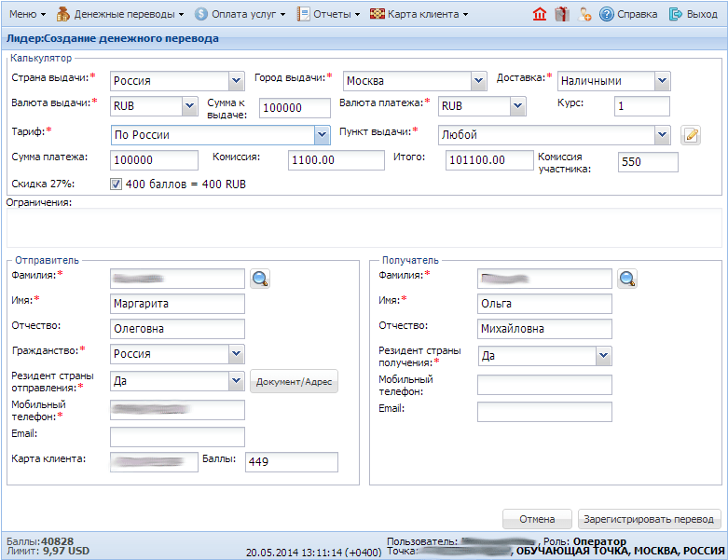This screenshot has width=728, height=560.
Task: Click the Выход exit button
Action: 693,14
